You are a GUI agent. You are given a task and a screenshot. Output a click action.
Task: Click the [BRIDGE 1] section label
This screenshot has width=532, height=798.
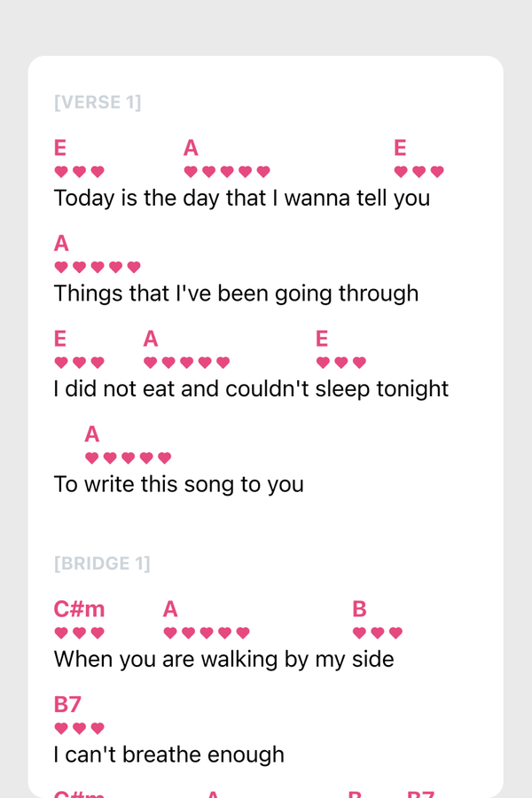click(x=102, y=564)
